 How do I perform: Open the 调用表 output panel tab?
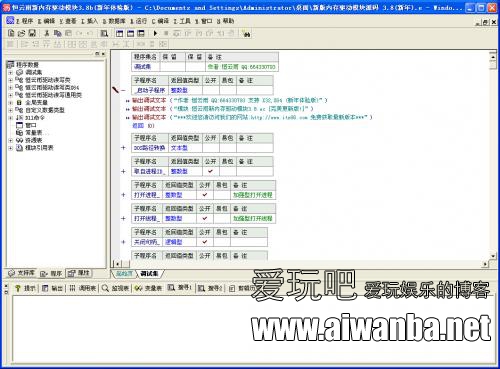click(x=83, y=288)
